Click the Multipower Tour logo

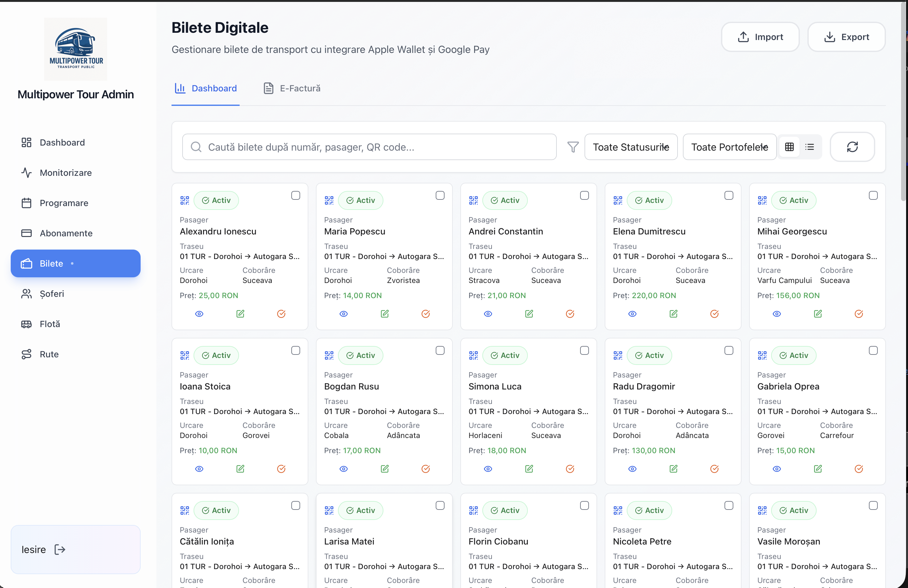coord(76,49)
